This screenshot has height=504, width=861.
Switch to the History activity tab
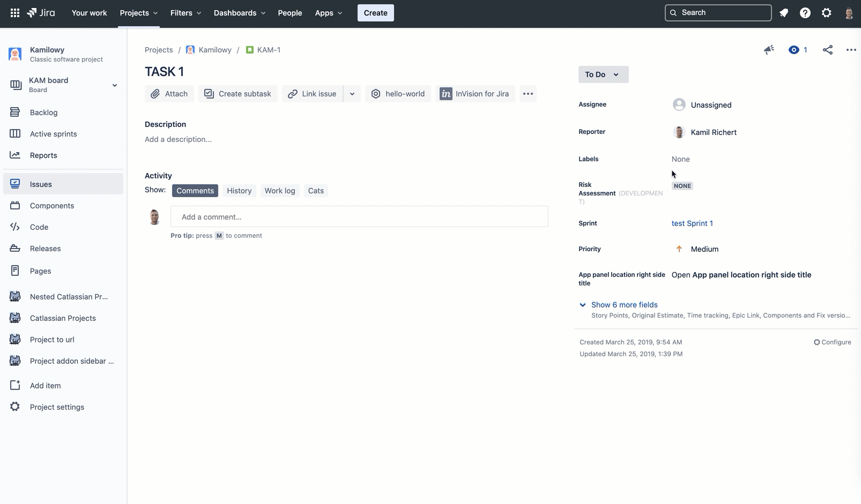coord(239,191)
